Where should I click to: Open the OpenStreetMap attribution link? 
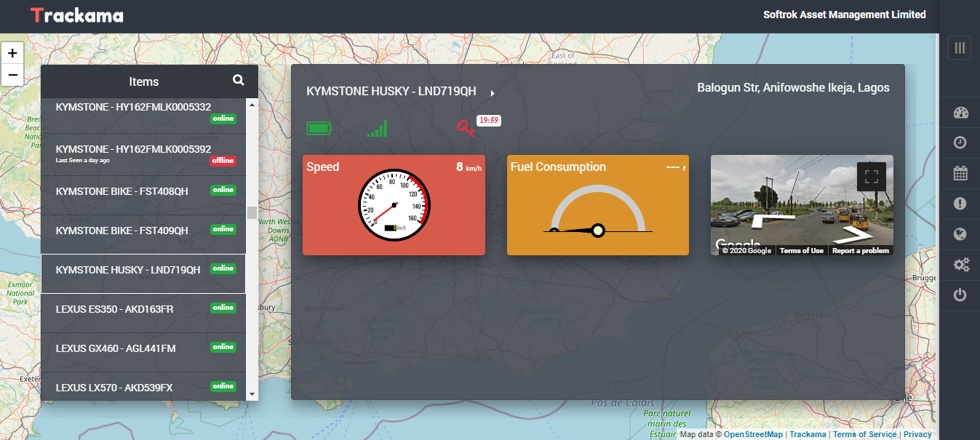coord(753,434)
